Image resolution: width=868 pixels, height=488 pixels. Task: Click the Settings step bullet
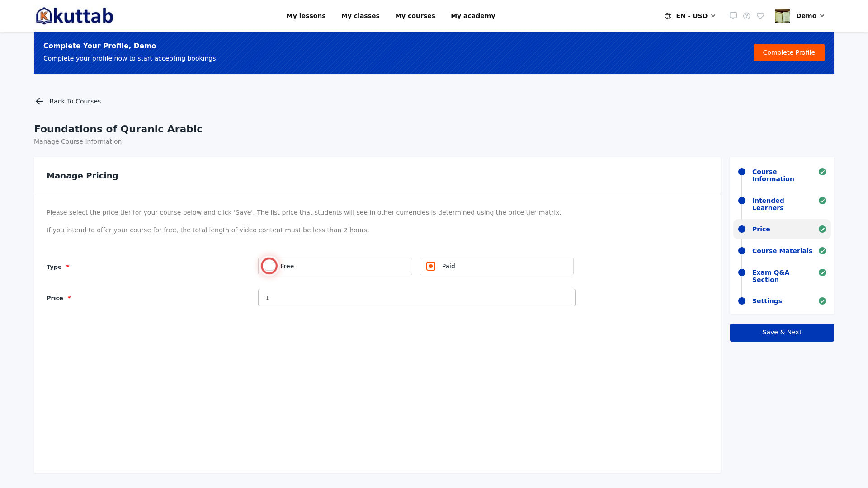pos(742,301)
